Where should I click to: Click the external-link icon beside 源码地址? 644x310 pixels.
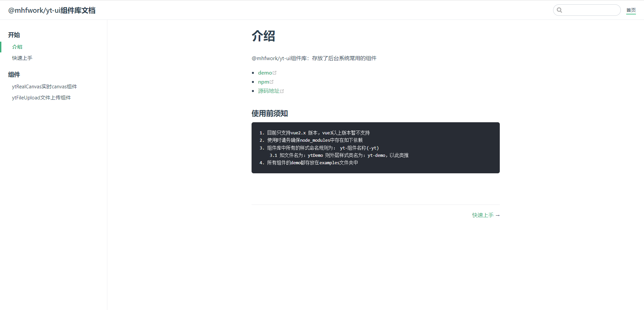click(x=282, y=90)
